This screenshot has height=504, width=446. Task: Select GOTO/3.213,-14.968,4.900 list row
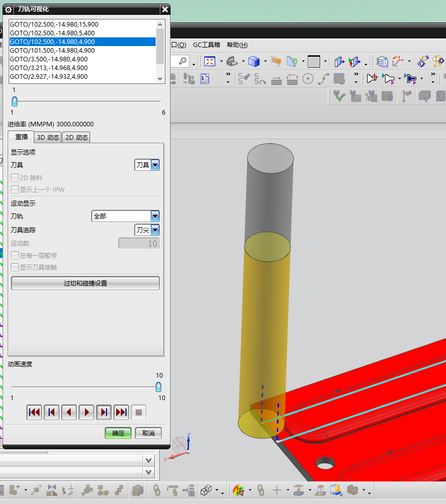(82, 68)
